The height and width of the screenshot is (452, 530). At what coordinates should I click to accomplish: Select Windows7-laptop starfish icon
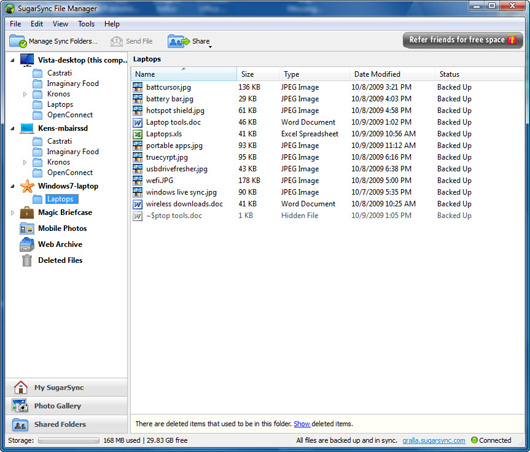[x=27, y=186]
